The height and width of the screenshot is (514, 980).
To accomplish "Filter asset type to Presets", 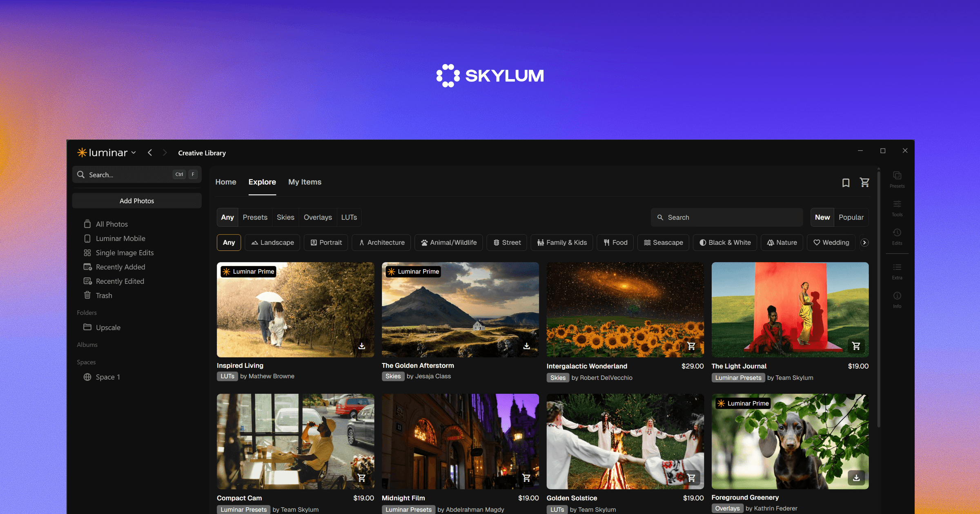I will (x=255, y=217).
